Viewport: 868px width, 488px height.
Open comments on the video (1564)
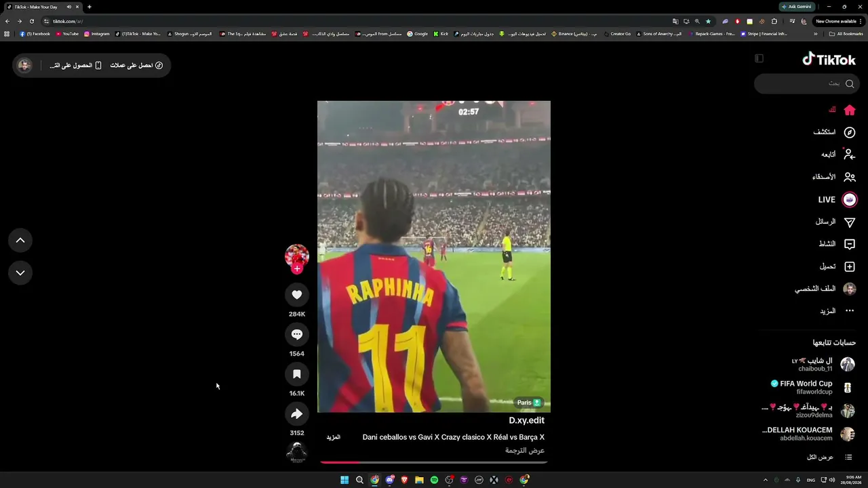pyautogui.click(x=296, y=334)
